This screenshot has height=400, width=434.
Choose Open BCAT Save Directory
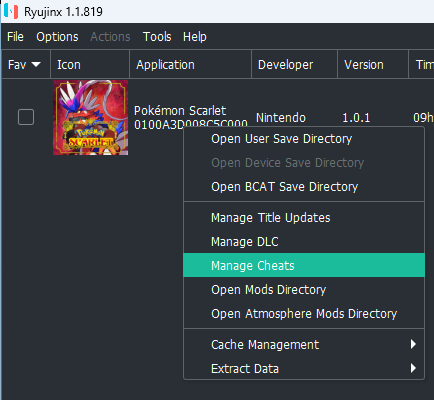(304, 187)
